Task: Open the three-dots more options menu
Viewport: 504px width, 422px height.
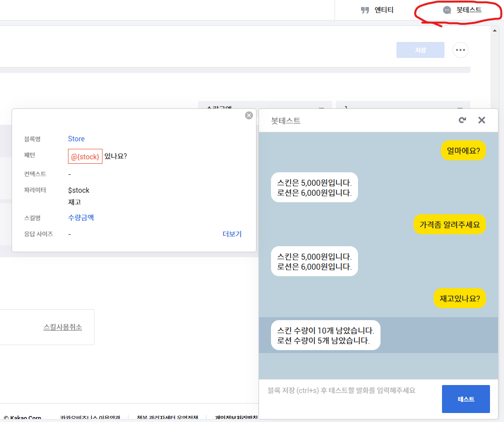Action: [x=460, y=50]
